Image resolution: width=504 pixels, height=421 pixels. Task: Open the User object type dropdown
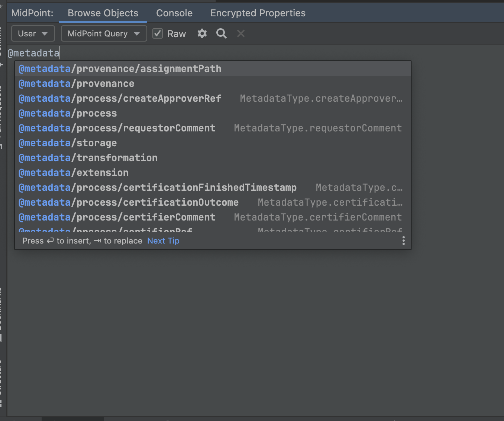coord(33,33)
